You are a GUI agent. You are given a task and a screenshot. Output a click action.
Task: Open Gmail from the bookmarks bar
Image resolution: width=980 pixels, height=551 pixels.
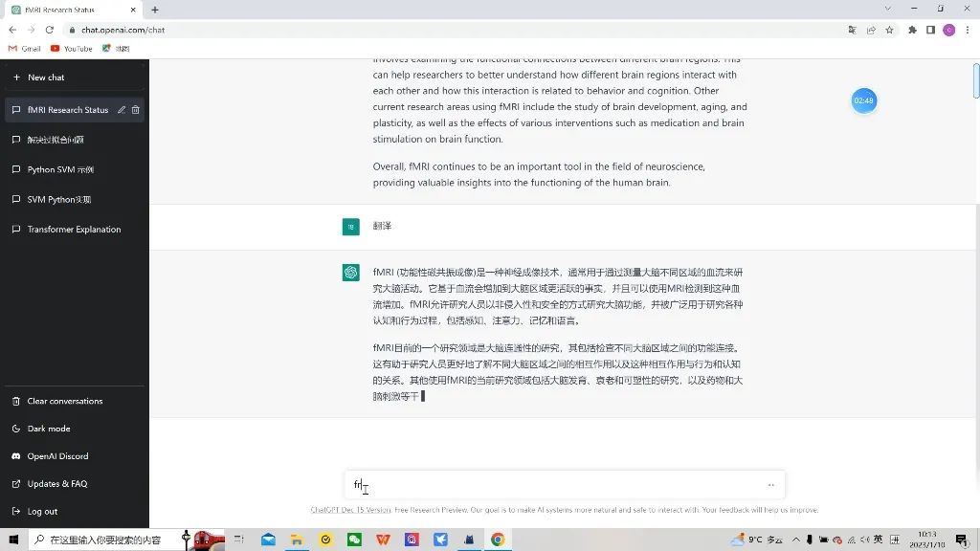(x=23, y=48)
